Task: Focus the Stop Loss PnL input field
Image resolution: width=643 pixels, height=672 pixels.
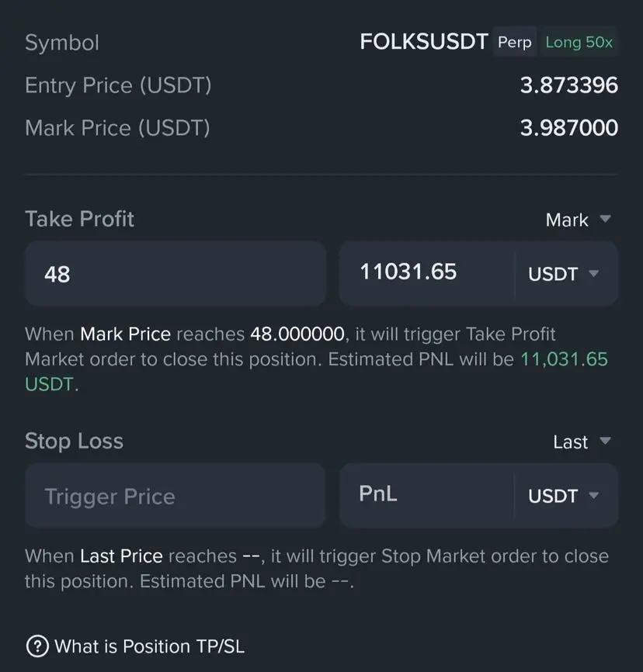Action: tap(426, 495)
